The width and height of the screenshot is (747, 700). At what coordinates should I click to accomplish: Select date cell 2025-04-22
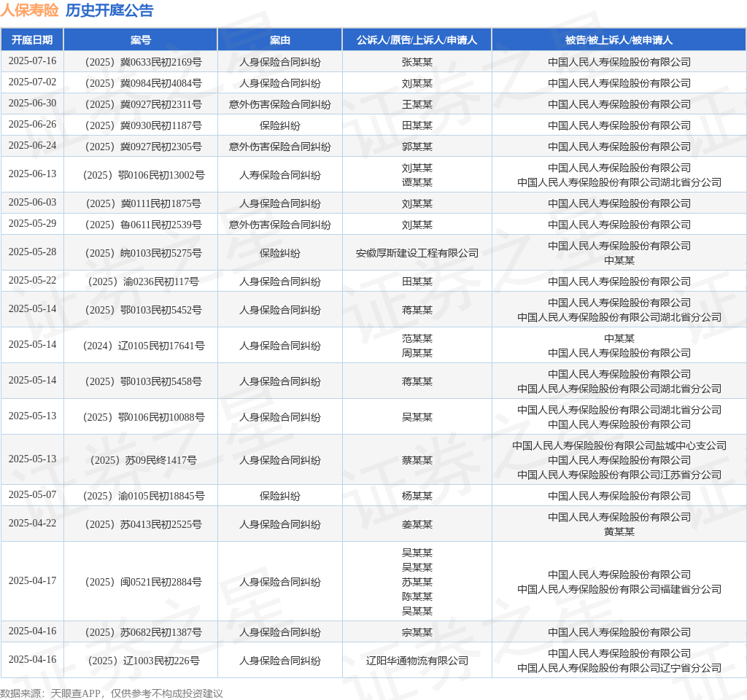(x=32, y=524)
